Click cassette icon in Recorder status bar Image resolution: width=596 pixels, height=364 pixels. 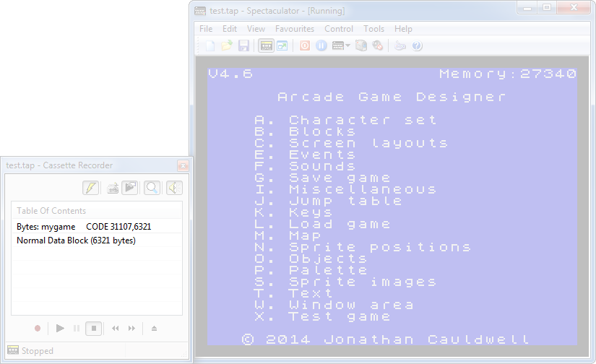coord(13,350)
